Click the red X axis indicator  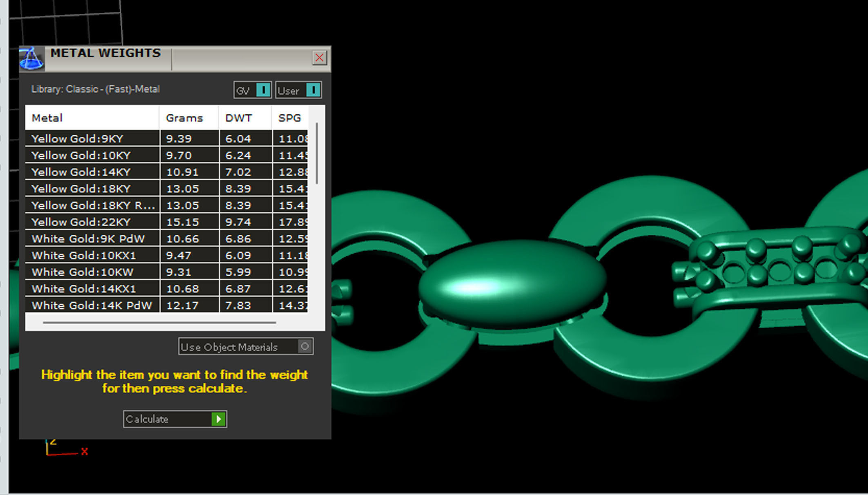[x=84, y=452]
